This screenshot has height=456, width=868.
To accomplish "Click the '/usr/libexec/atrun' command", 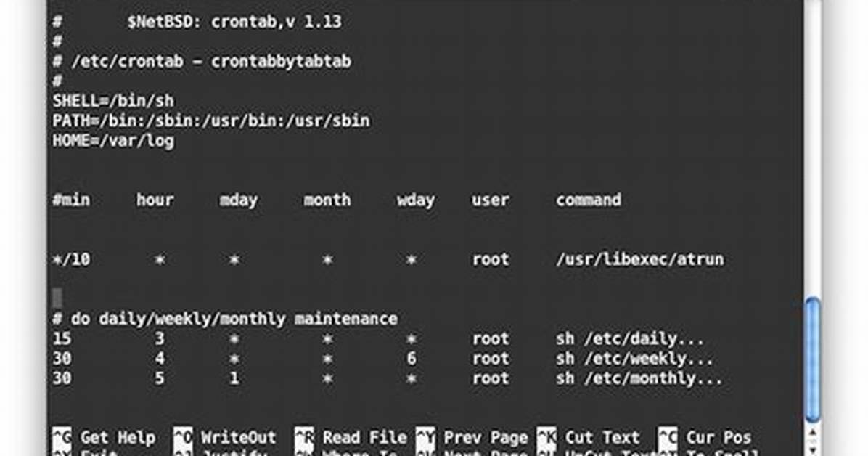I will 640,259.
